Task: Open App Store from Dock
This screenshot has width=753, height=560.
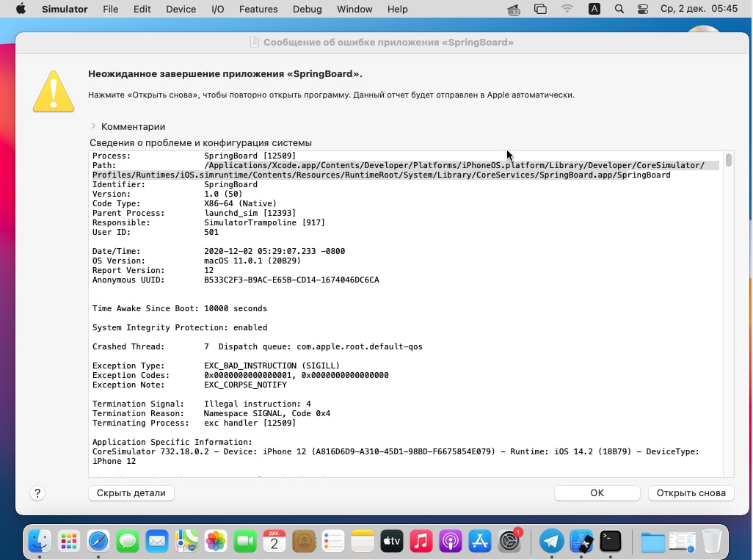Action: point(480,541)
